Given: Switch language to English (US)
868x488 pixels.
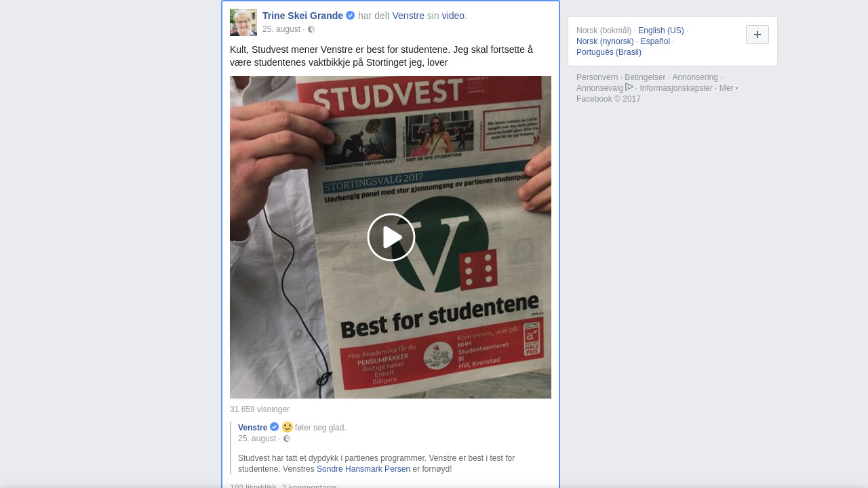Looking at the screenshot, I should point(661,30).
